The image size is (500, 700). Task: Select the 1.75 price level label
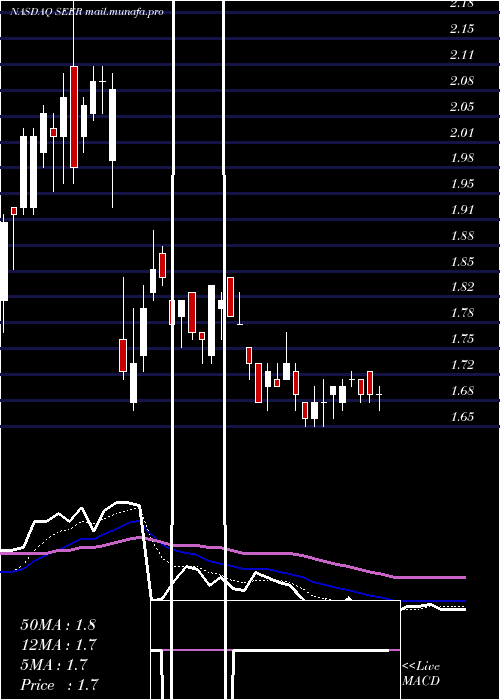[x=462, y=339]
